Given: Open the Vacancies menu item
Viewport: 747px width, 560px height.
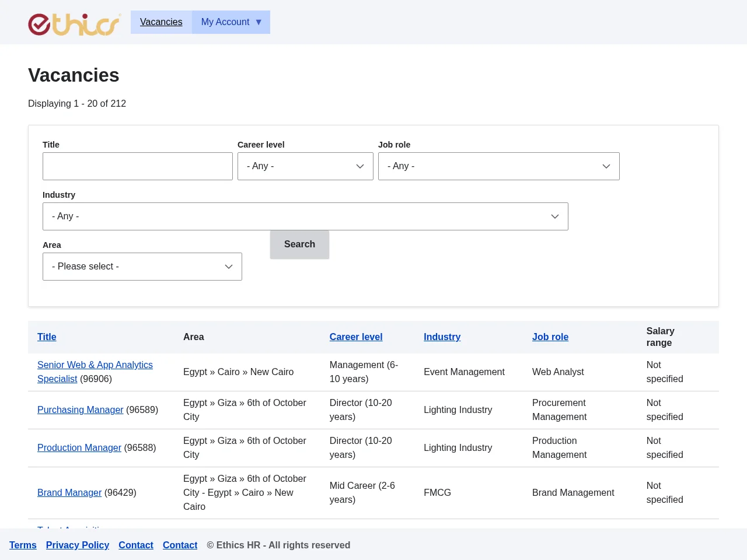Looking at the screenshot, I should tap(161, 22).
